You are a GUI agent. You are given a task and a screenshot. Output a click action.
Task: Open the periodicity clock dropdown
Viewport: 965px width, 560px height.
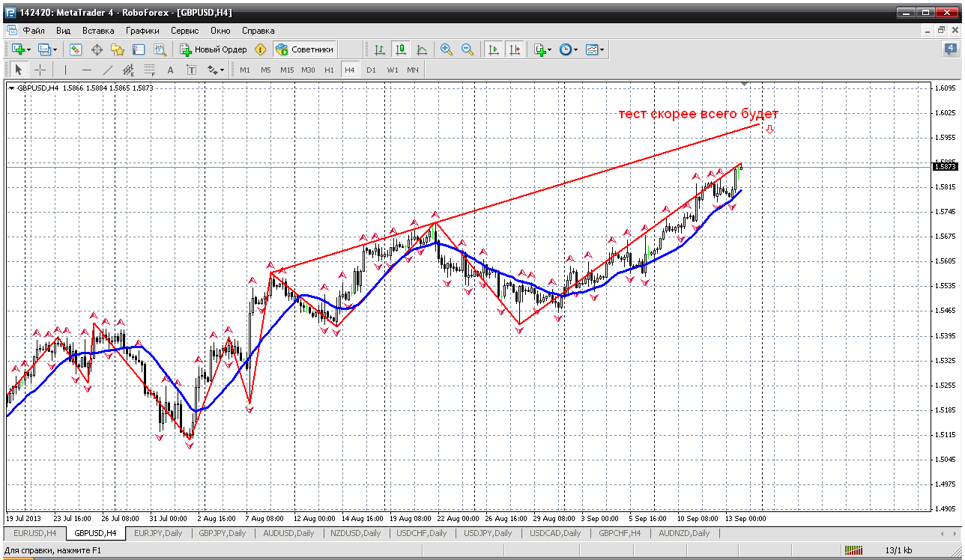tap(569, 49)
